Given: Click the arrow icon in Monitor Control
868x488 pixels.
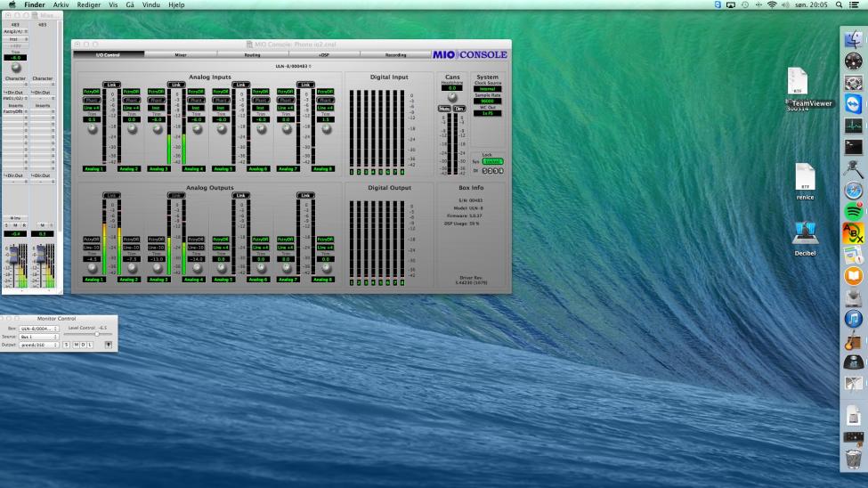Looking at the screenshot, I should point(109,345).
